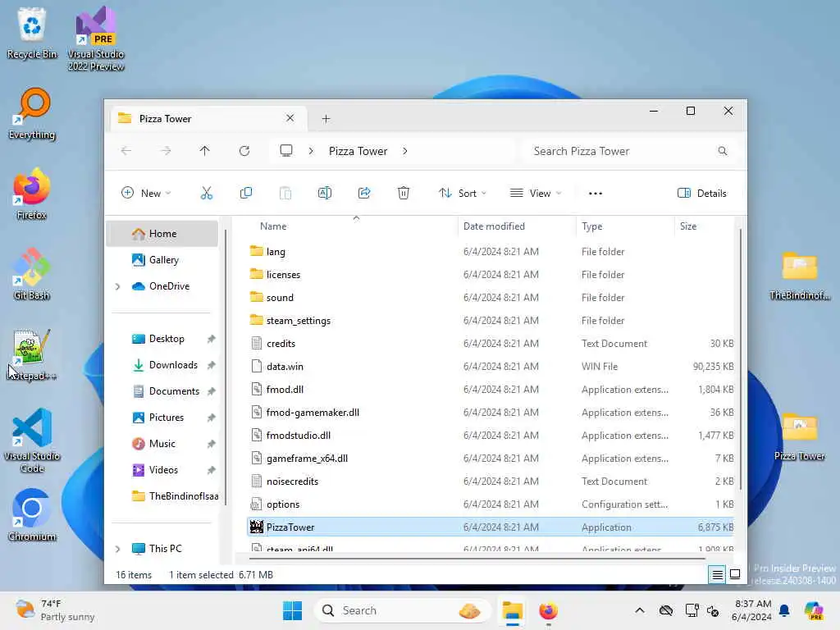840x630 pixels.
Task: Select Chromium desktop shortcut
Action: click(32, 515)
